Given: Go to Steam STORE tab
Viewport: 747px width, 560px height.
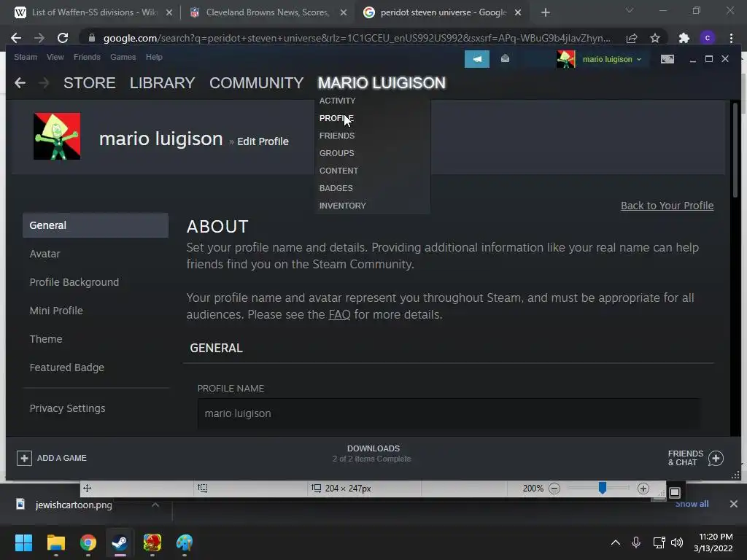Looking at the screenshot, I should pyautogui.click(x=90, y=83).
